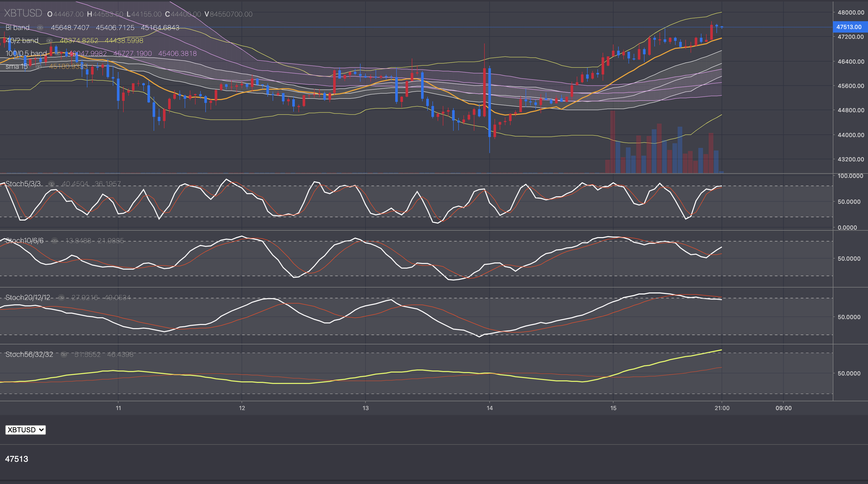Click the Stoch5/3/3 pane label
The image size is (868, 484).
coord(23,184)
